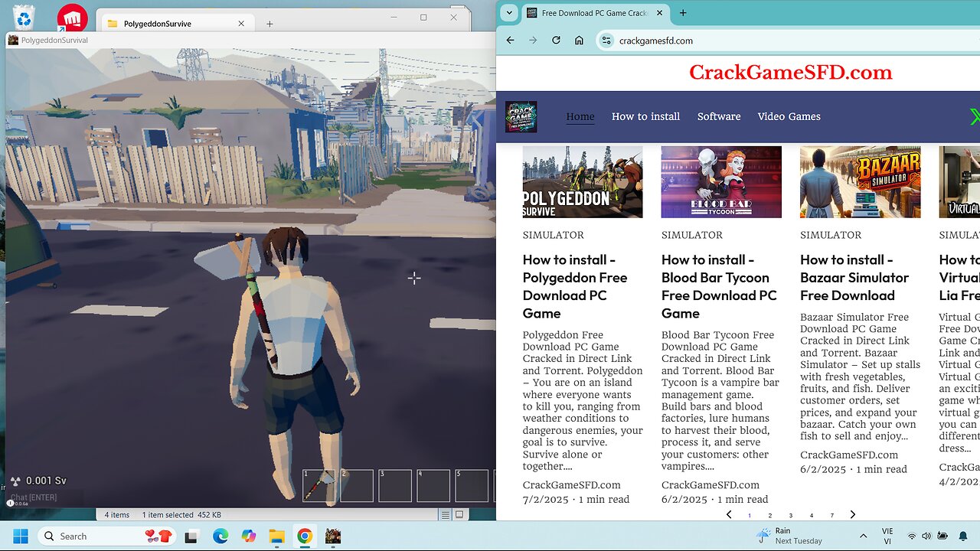The height and width of the screenshot is (551, 980).
Task: Select hotbar slot 1 with the axe
Action: pyautogui.click(x=318, y=486)
